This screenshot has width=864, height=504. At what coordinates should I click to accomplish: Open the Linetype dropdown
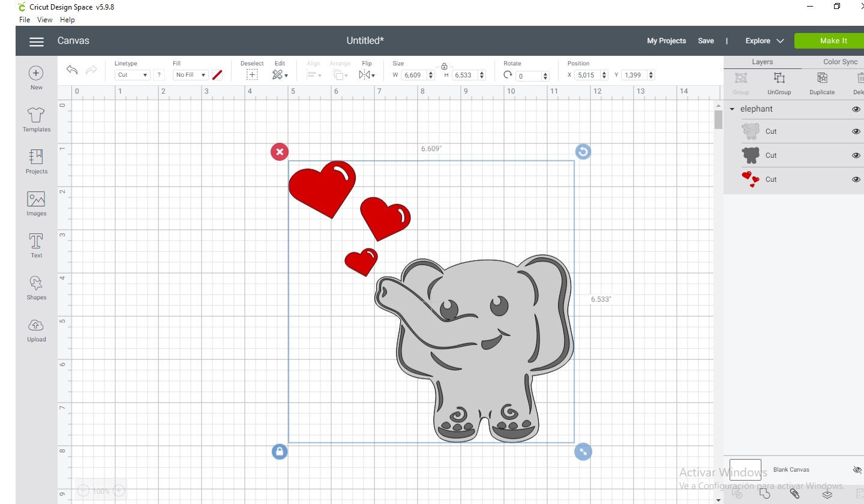click(x=131, y=74)
